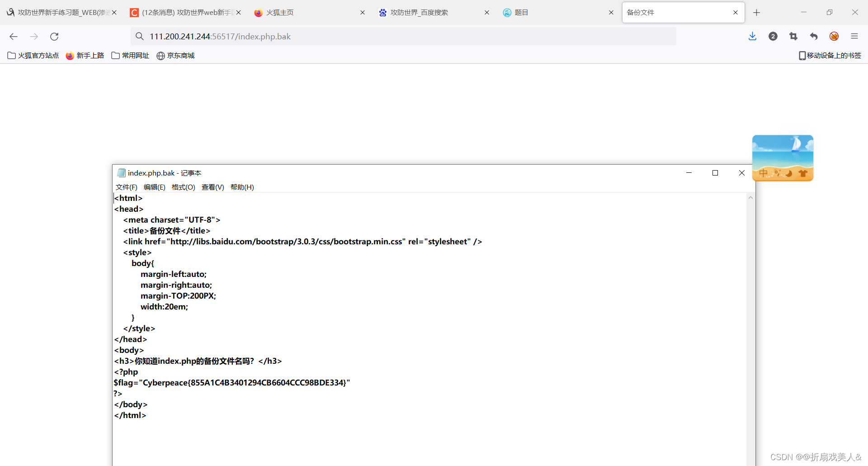Viewport: 868px width, 466px height.
Task: Click the bootstrap.min.css link href line
Action: tap(302, 242)
